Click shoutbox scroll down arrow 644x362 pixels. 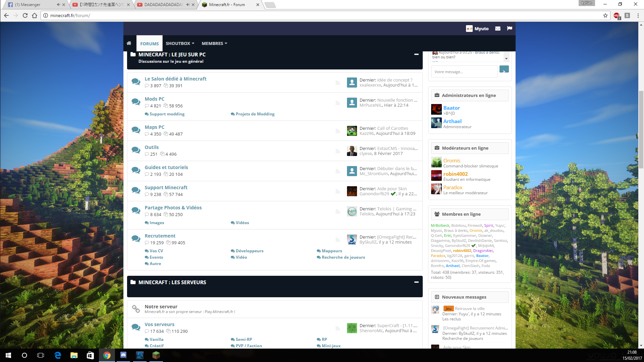(x=506, y=59)
